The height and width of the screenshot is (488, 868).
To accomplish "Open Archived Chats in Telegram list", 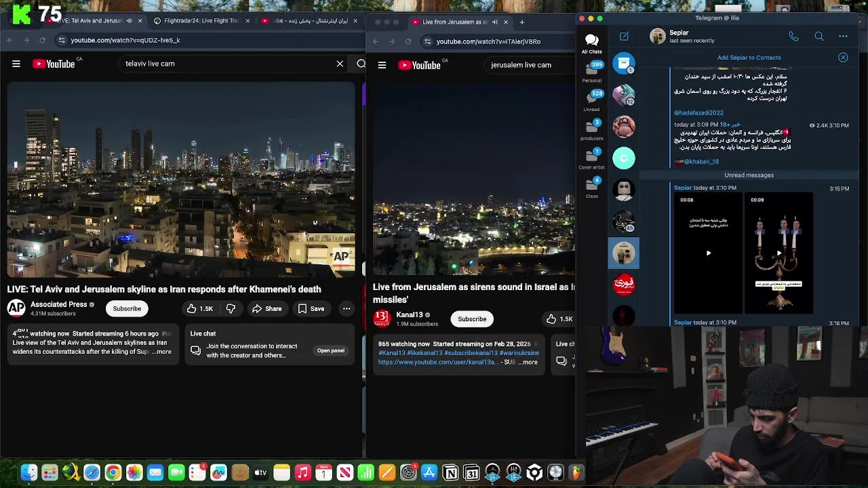I will pyautogui.click(x=624, y=63).
